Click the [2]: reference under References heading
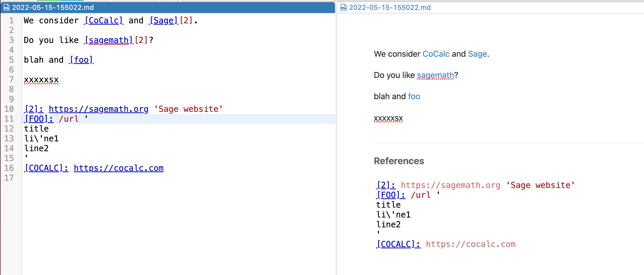 click(386, 185)
